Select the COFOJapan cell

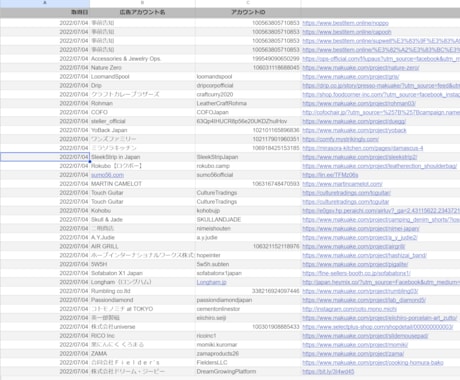click(248, 112)
